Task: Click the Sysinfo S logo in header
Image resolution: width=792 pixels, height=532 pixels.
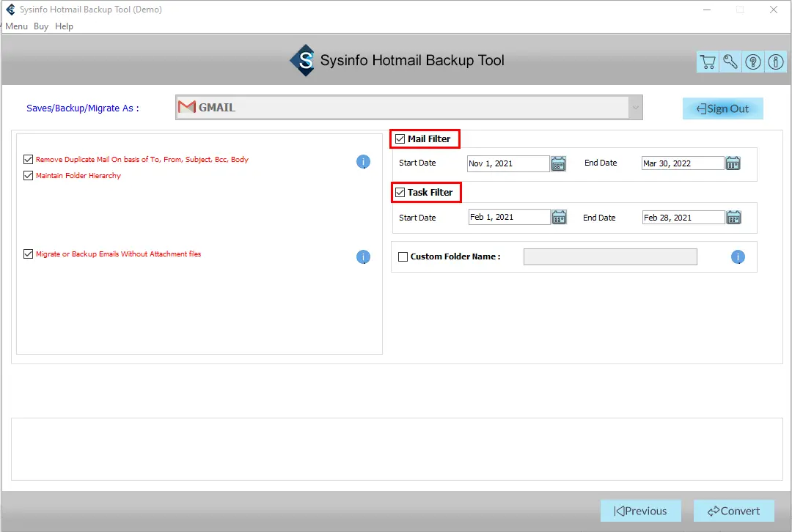Action: 303,61
